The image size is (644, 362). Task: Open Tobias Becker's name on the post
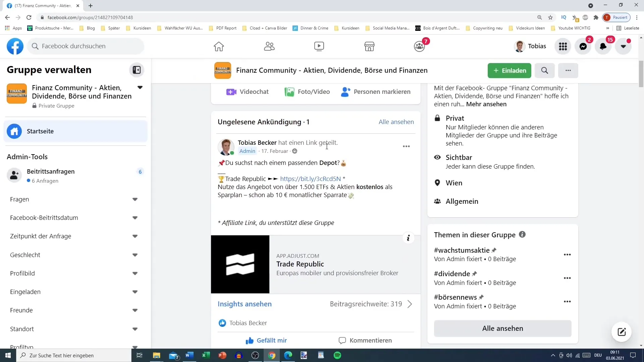[257, 143]
